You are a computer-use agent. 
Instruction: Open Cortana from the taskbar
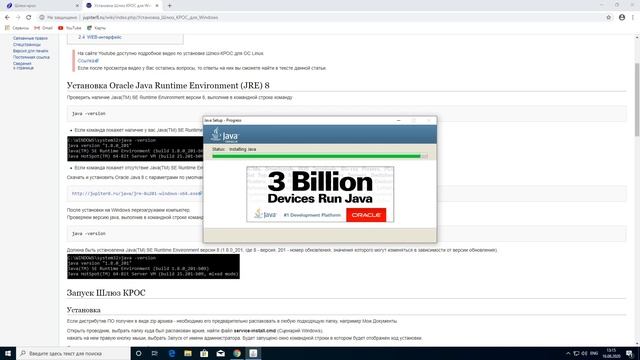click(138, 353)
